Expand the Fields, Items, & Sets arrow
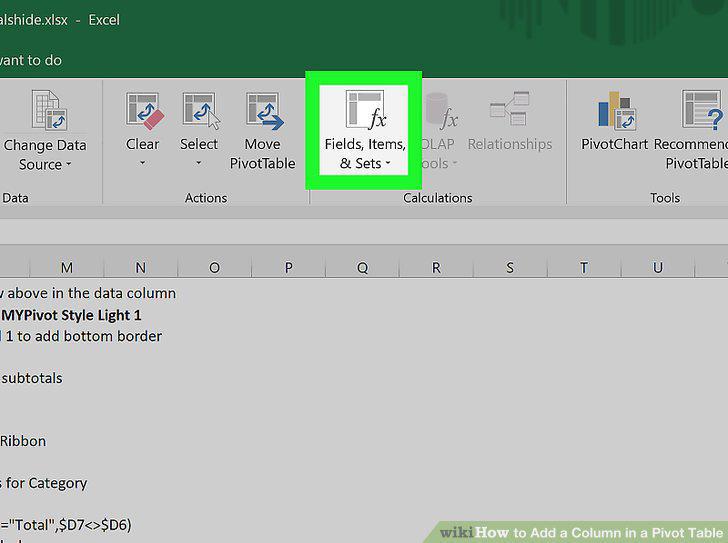The height and width of the screenshot is (543, 728). pos(388,163)
